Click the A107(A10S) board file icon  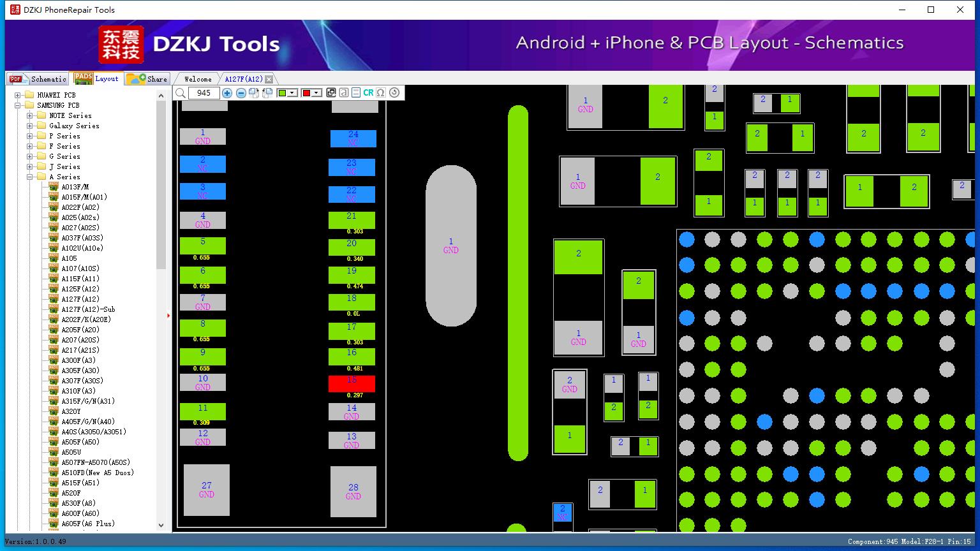(54, 268)
